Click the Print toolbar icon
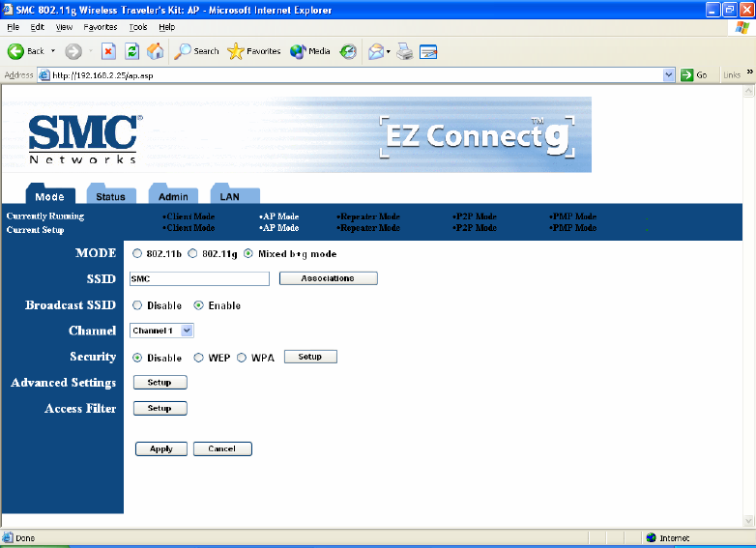 [405, 51]
